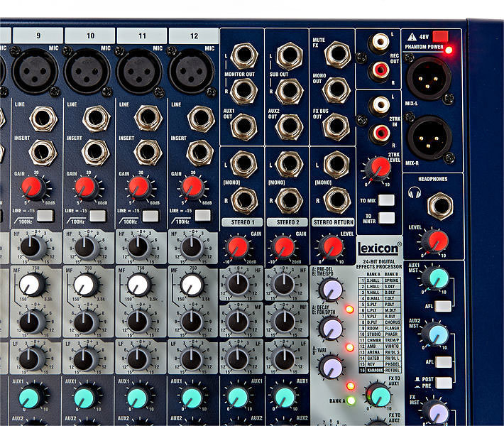Click the channel 9 MIC XLR input
This screenshot has width=504, height=426.
tap(35, 72)
